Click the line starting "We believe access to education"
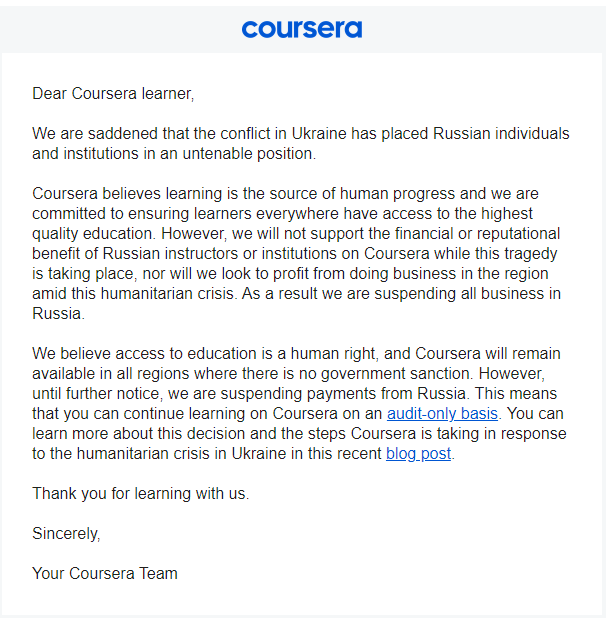The image size is (606, 618). (x=296, y=353)
